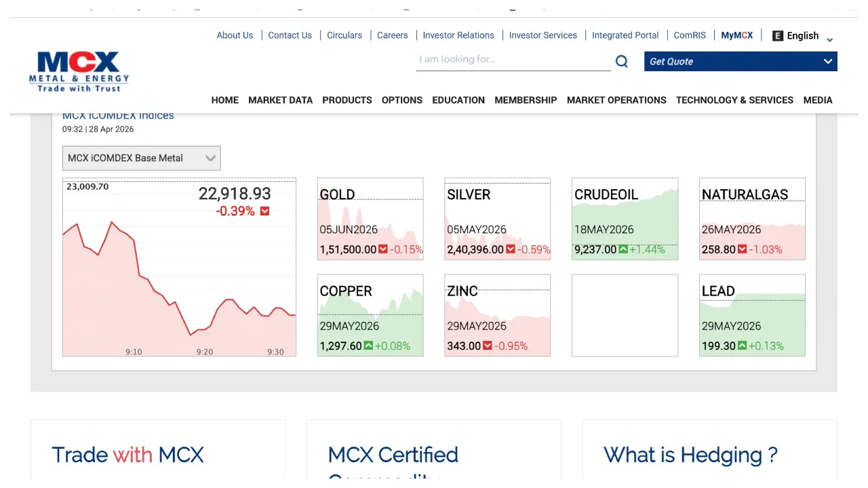Click the red down arrow on ZINC tile
This screenshot has height=488, width=868.
tap(488, 346)
